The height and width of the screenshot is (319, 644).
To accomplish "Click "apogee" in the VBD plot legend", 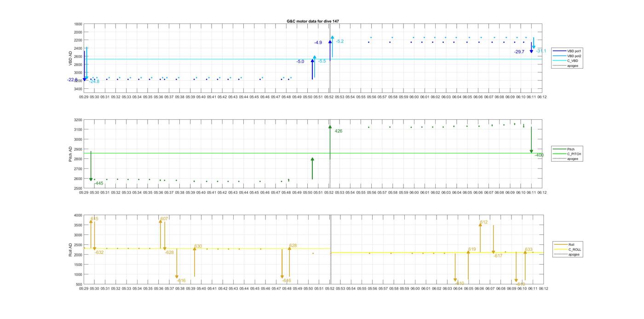I will (573, 65).
